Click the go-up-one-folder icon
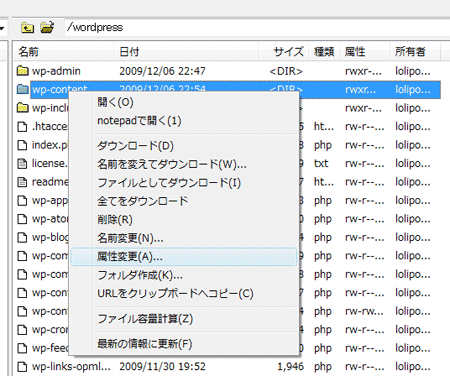450x376 pixels. (27, 27)
